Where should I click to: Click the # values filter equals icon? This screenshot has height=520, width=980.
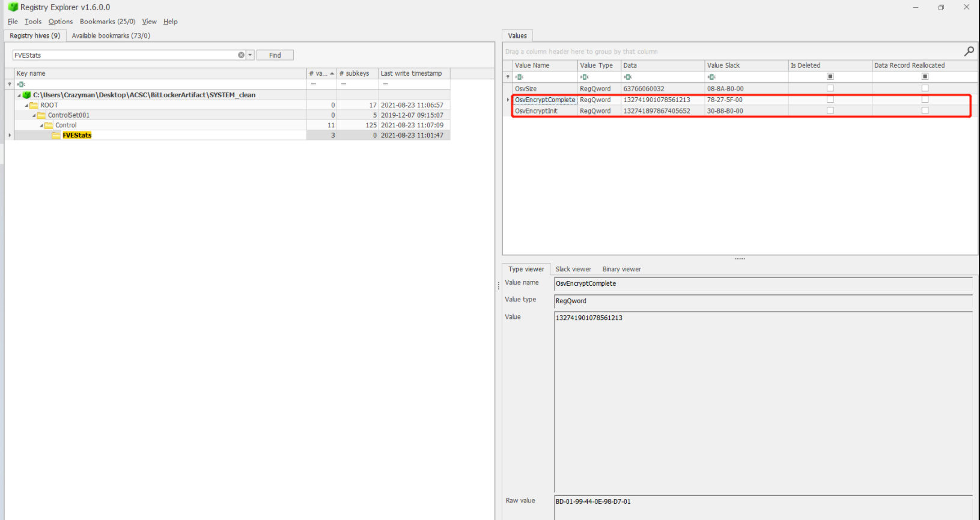coord(313,84)
